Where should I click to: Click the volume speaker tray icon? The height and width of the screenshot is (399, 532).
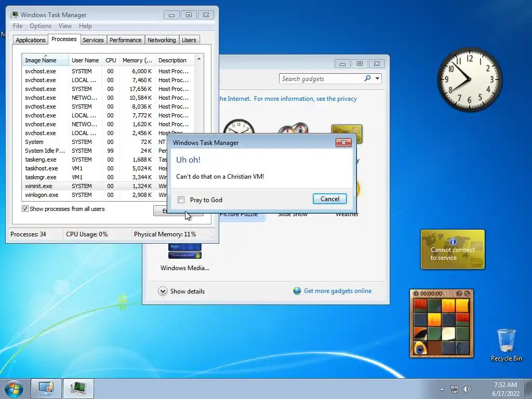coord(467,389)
